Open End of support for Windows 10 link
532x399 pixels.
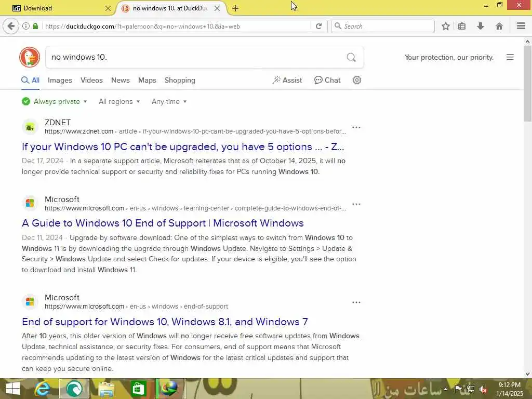click(165, 321)
